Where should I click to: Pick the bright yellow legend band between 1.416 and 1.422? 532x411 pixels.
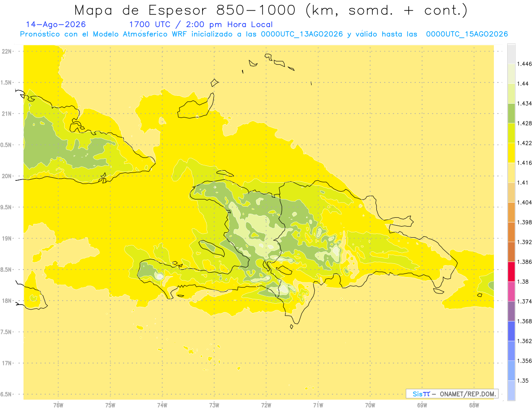click(x=511, y=153)
